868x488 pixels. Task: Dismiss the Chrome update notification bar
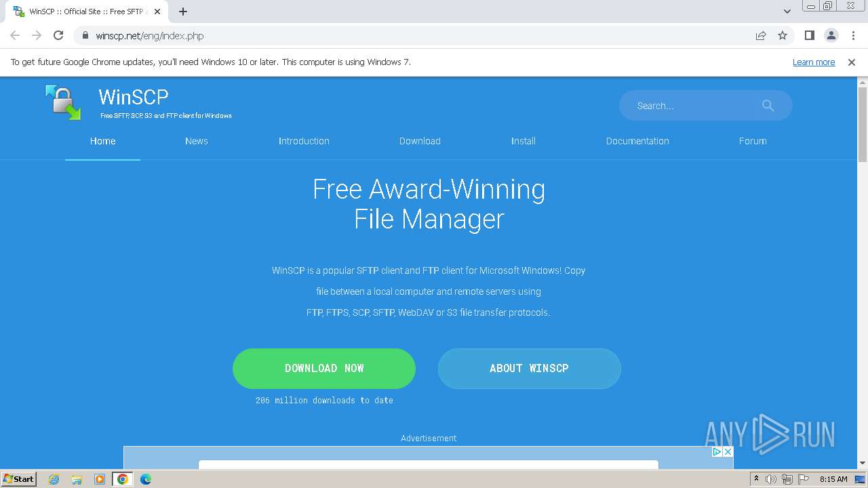pyautogui.click(x=852, y=62)
